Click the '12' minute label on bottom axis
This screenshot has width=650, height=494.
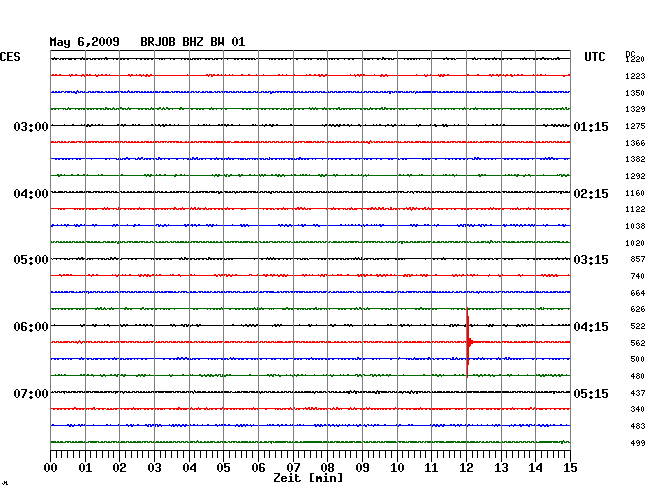coord(466,468)
